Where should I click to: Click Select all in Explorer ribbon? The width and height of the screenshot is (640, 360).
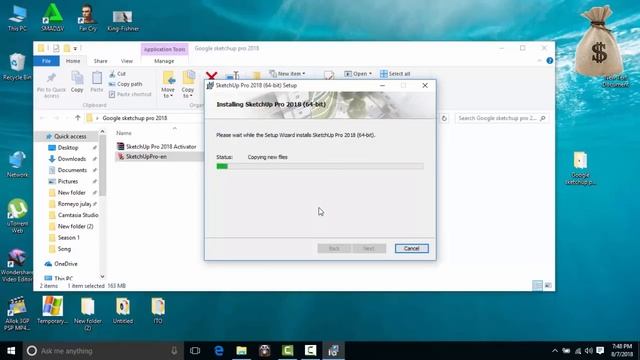[x=395, y=74]
